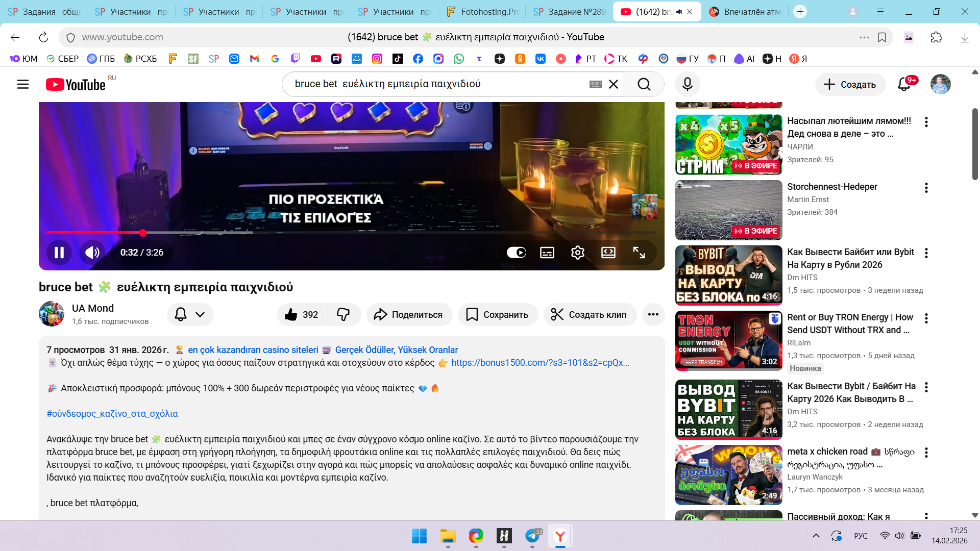
Task: Switch to the Fotohosting browser tab
Action: [x=482, y=12]
